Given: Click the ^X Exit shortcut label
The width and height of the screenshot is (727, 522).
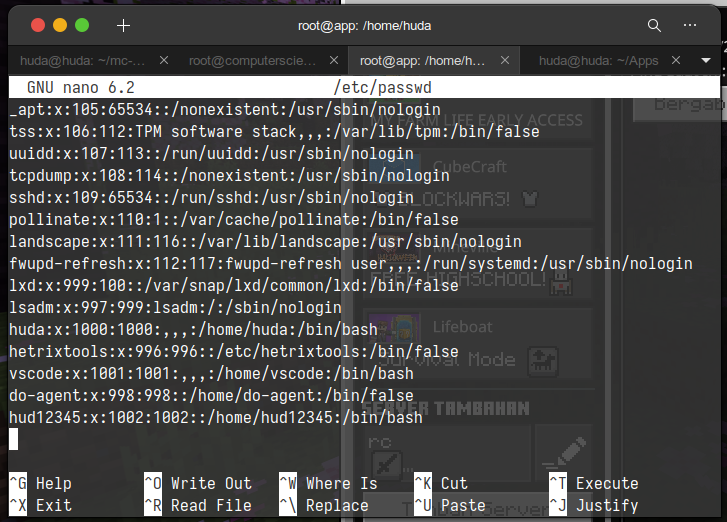Looking at the screenshot, I should (40, 505).
